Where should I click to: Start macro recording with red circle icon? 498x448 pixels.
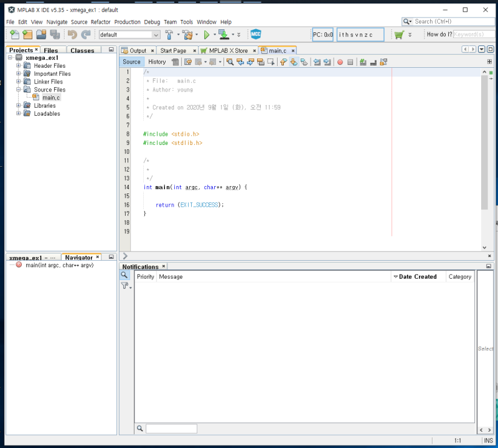[340, 62]
